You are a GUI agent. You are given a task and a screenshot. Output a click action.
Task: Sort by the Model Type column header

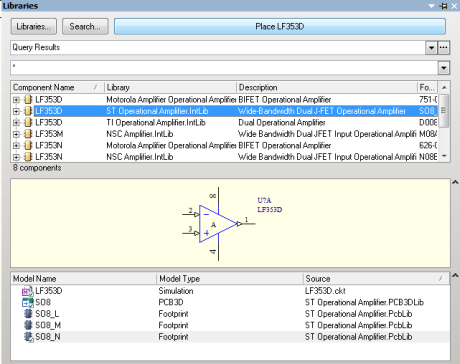coord(230,279)
